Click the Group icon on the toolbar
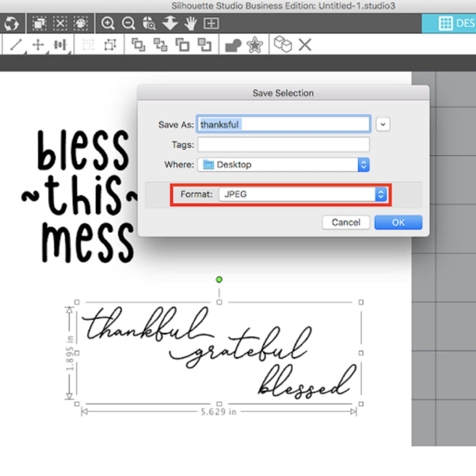Viewport: 476px width, 476px height. click(x=137, y=44)
